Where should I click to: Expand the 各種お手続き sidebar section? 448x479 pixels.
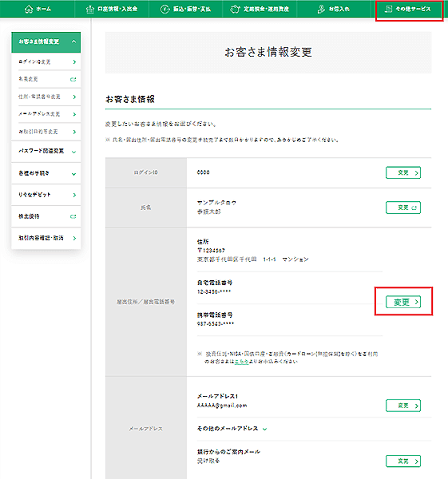pos(73,174)
